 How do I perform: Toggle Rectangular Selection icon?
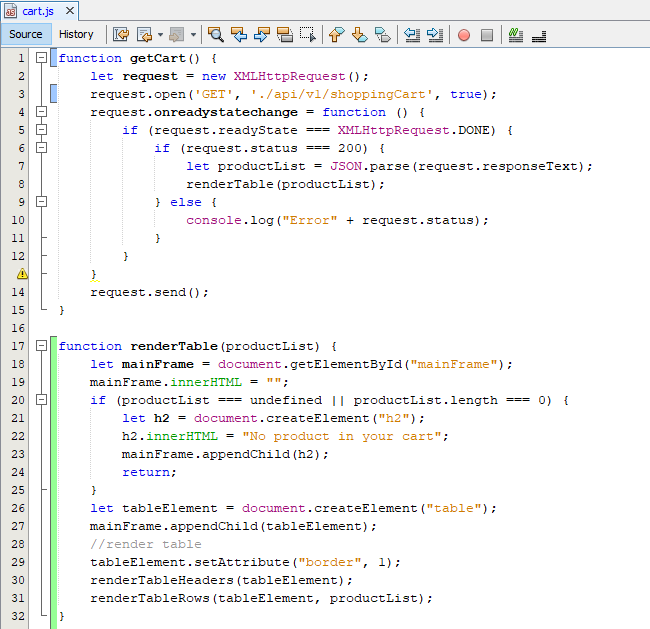[x=308, y=34]
